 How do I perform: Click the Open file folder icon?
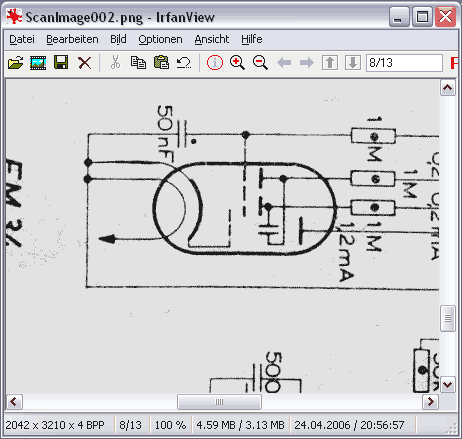pyautogui.click(x=16, y=62)
